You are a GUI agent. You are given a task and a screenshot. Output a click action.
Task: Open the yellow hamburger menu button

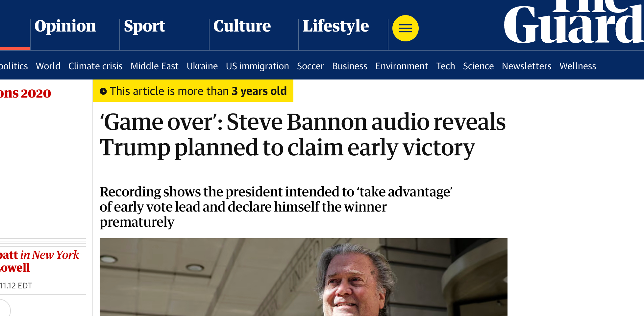pyautogui.click(x=405, y=28)
